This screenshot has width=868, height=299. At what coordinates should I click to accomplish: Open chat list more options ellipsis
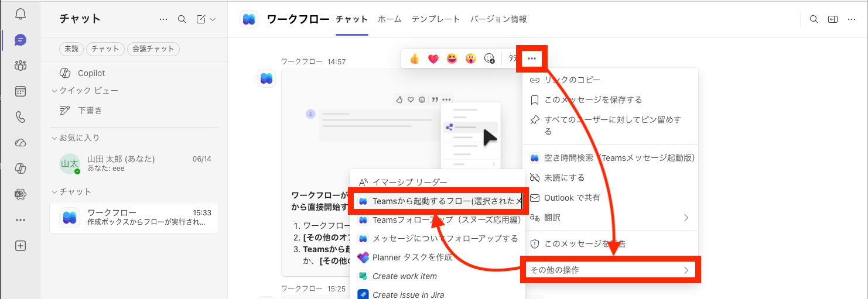[x=163, y=19]
